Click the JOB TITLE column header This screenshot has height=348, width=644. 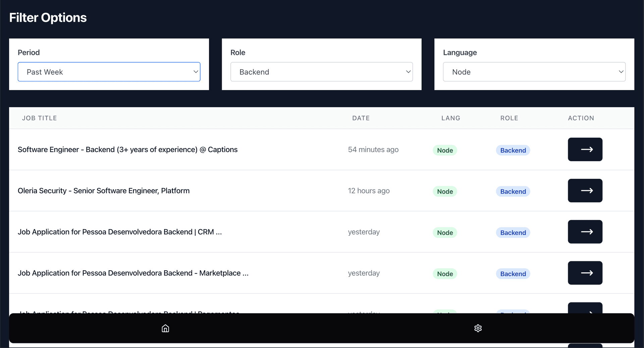pos(40,118)
